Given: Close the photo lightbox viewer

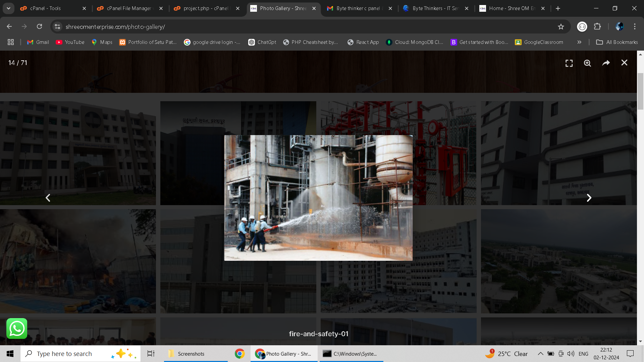Looking at the screenshot, I should pyautogui.click(x=624, y=63).
